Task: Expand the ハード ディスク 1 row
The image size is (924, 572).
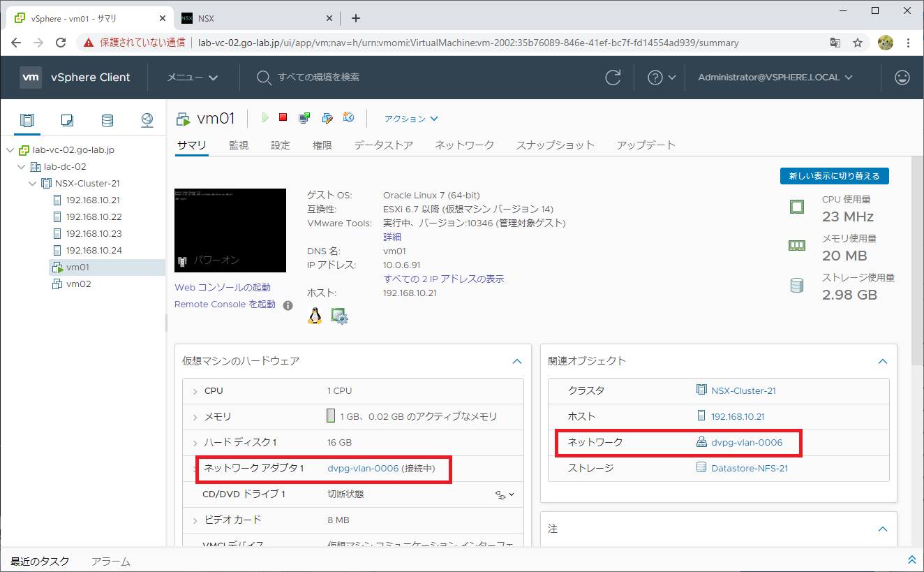Action: click(195, 443)
